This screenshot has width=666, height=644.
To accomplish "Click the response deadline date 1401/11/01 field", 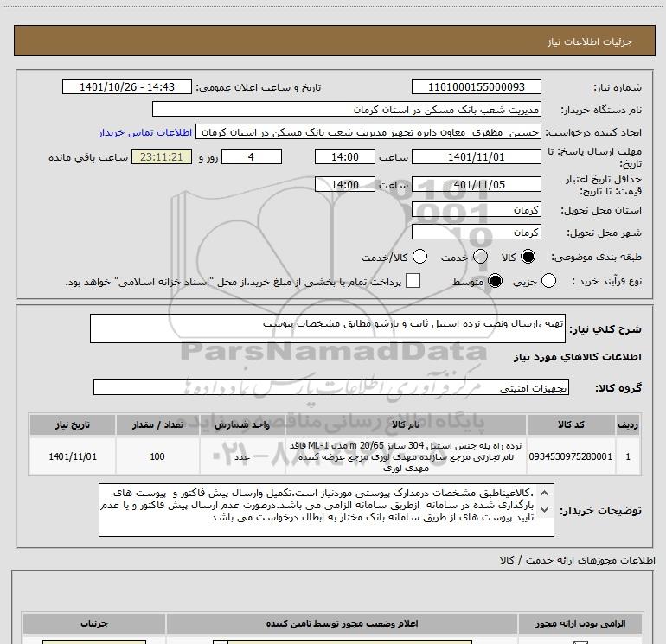I will [x=476, y=156].
